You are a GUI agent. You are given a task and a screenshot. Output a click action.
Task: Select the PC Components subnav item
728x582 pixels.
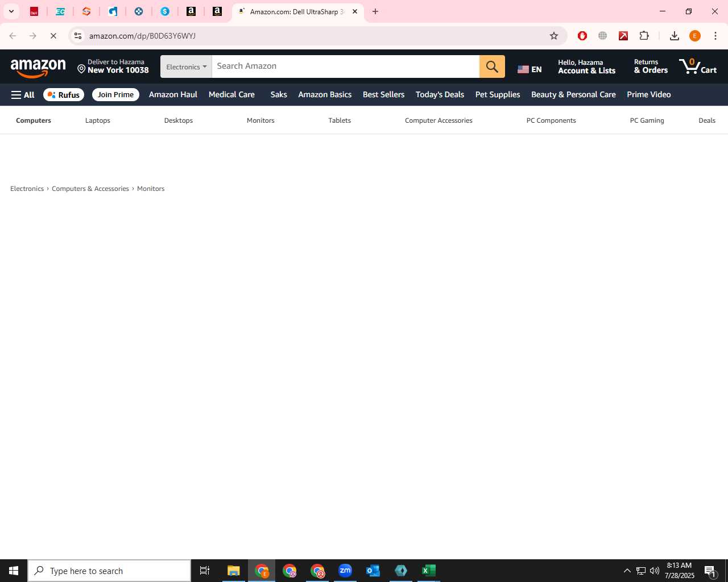[x=551, y=120]
